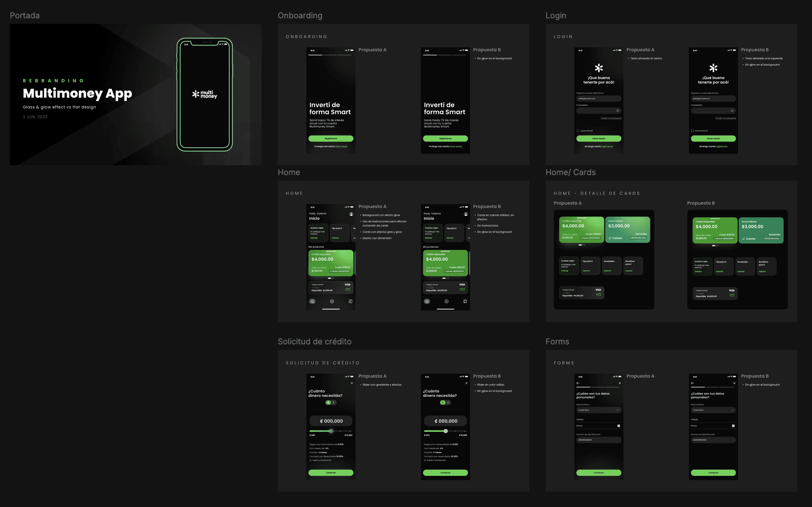Viewport: 812px width, 507px height.
Task: Select the Solicitud de crédito frame title
Action: click(314, 341)
